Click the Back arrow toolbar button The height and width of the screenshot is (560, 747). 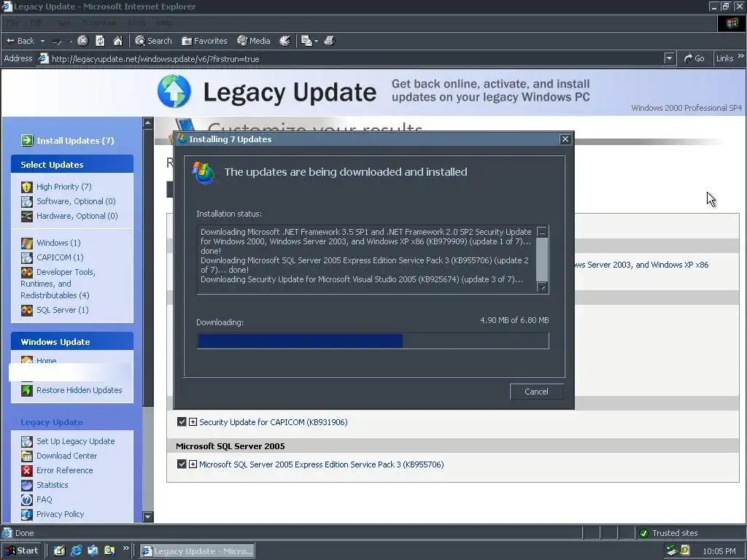(x=20, y=41)
